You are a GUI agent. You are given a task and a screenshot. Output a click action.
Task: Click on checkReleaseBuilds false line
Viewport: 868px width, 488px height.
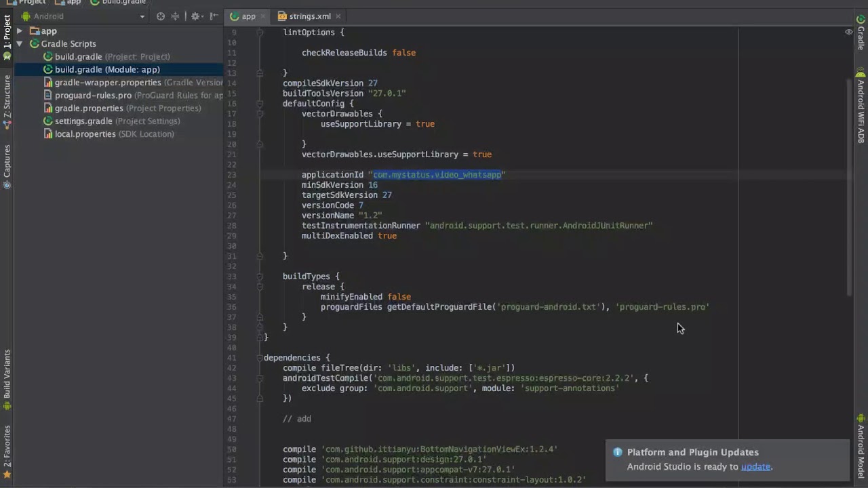click(359, 53)
